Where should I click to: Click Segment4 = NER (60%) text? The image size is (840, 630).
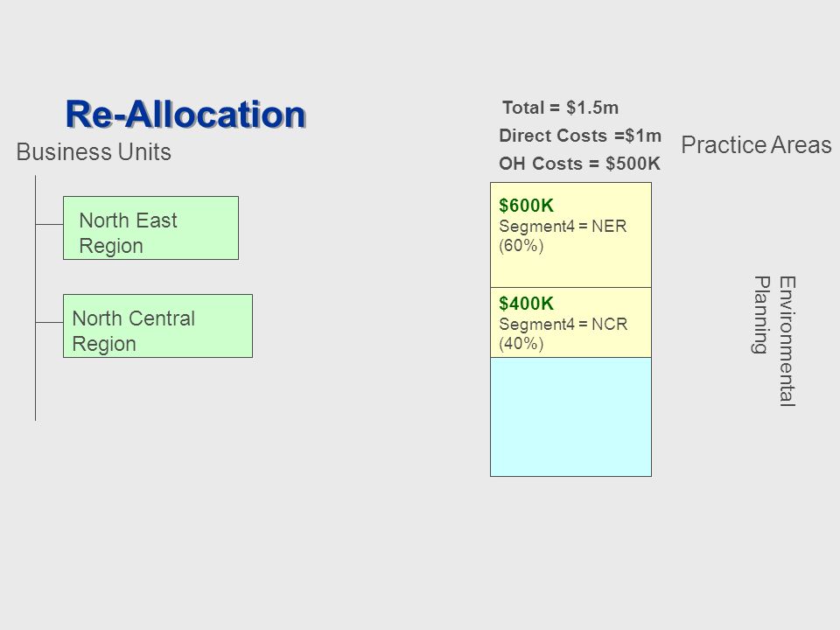563,235
